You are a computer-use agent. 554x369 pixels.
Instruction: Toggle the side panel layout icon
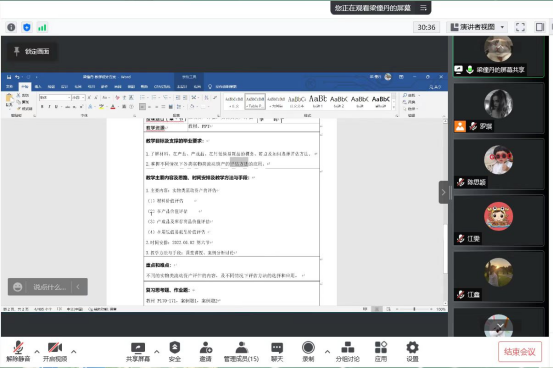coord(540,27)
